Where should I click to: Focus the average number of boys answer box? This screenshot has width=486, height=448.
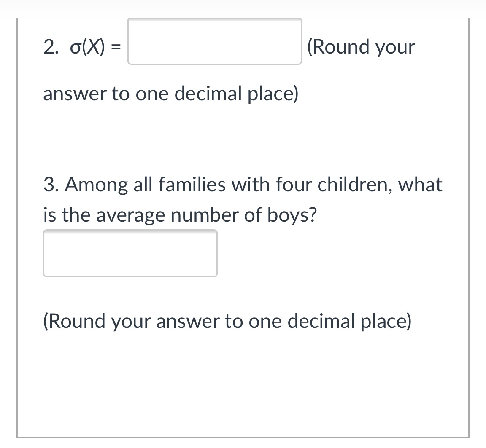pos(130,253)
